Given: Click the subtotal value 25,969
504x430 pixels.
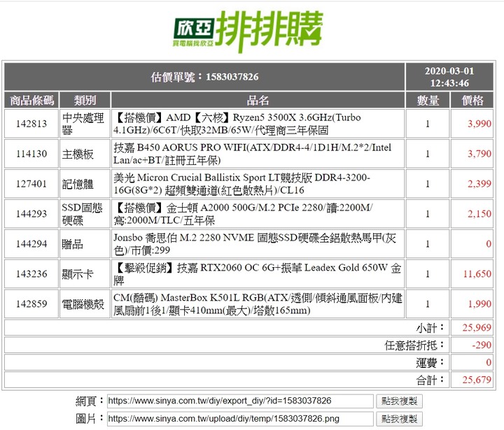Looking at the screenshot, I should point(477,327).
